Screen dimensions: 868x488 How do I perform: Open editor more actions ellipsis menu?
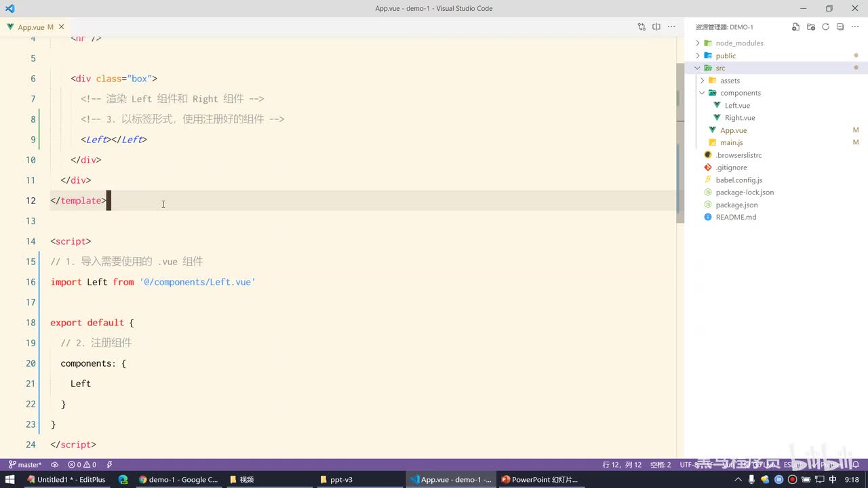[x=671, y=27]
